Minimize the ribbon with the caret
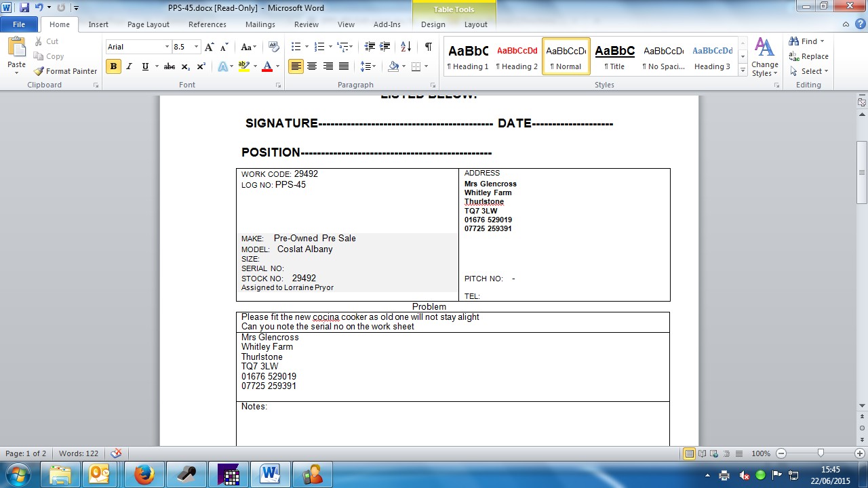Viewport: 868px width, 488px height. [846, 24]
